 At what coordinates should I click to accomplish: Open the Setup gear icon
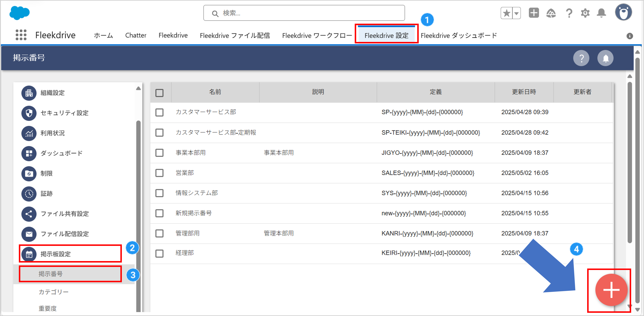click(585, 13)
